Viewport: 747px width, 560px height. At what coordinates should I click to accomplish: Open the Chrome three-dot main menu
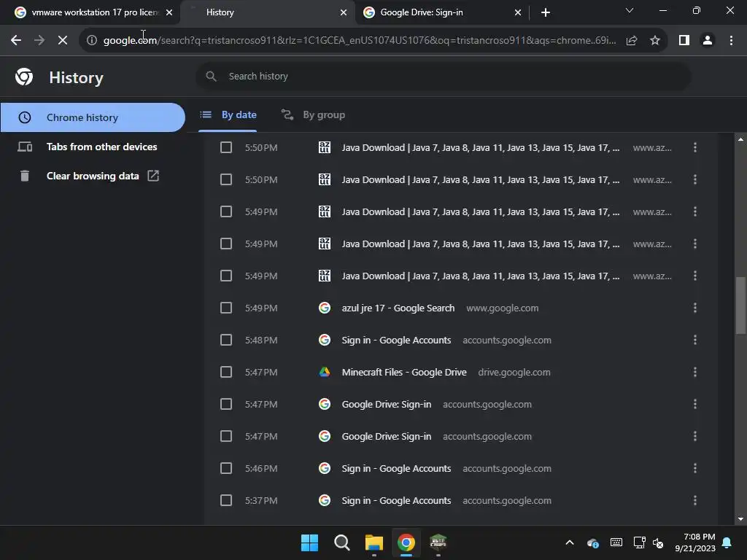click(x=731, y=41)
